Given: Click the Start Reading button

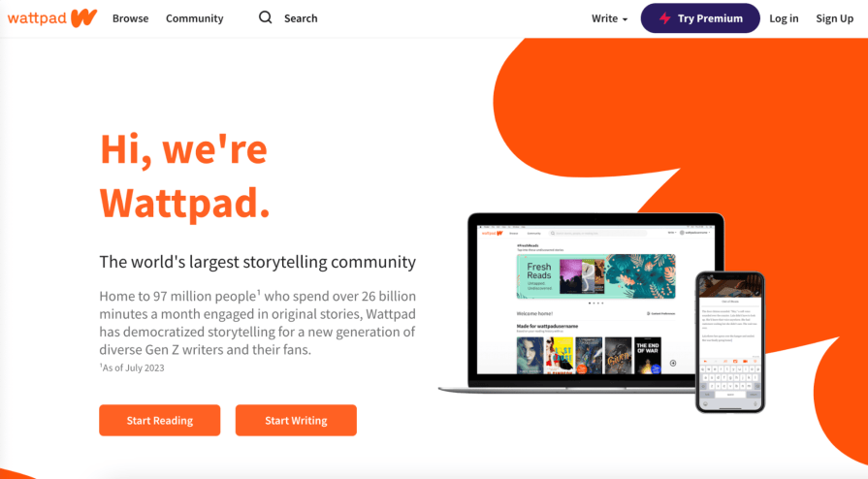Looking at the screenshot, I should (159, 420).
